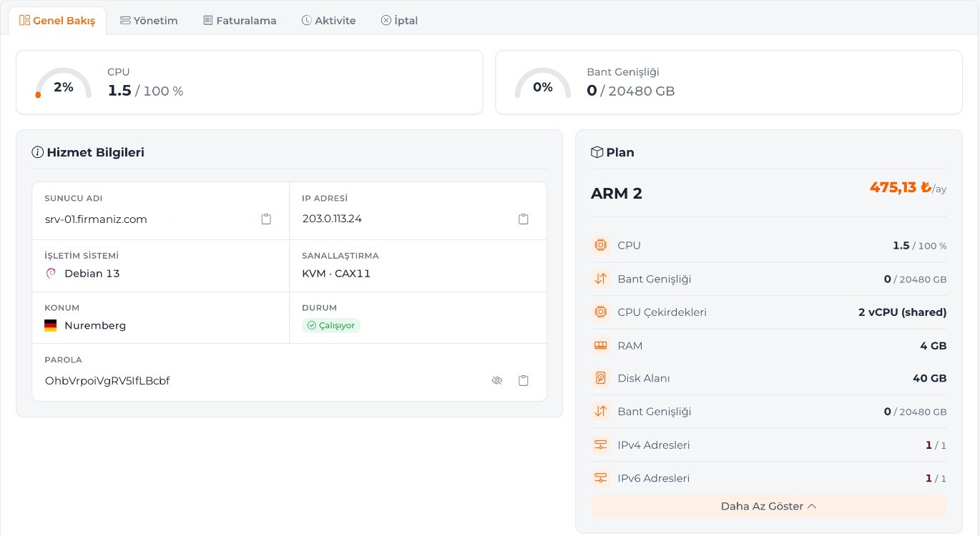Open the Faturalama tab
The image size is (980, 536).
(240, 21)
